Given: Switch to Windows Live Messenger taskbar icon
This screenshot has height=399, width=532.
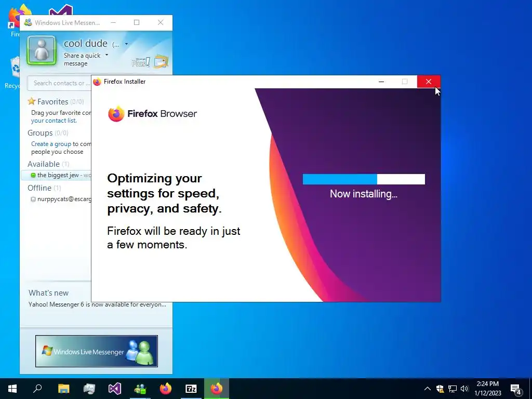Looking at the screenshot, I should tap(140, 389).
